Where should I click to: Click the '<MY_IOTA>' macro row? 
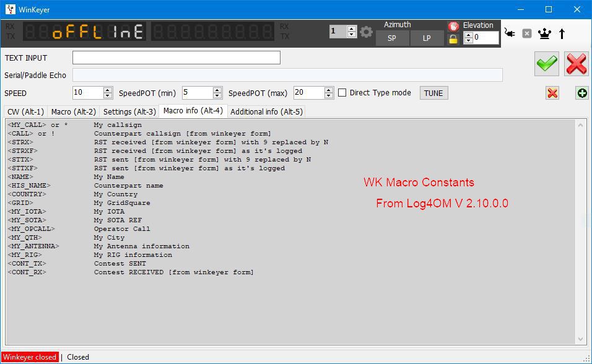pyautogui.click(x=66, y=212)
